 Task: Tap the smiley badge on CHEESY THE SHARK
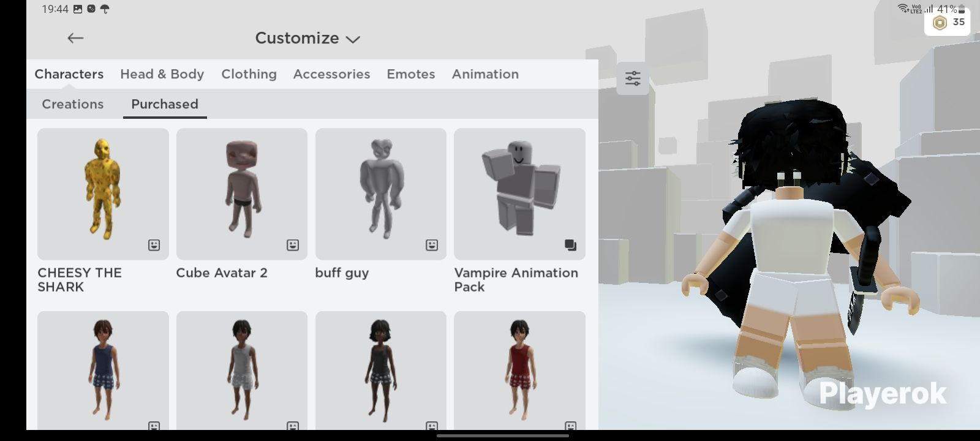(154, 245)
